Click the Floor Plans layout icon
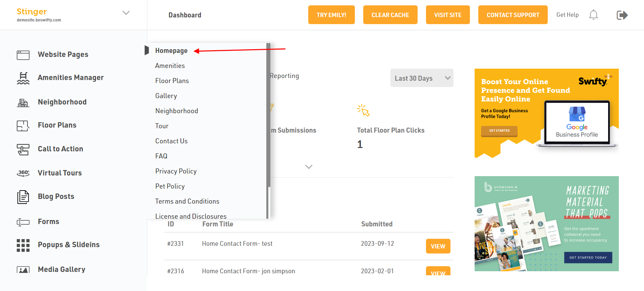This screenshot has height=291, width=644. coord(23,126)
